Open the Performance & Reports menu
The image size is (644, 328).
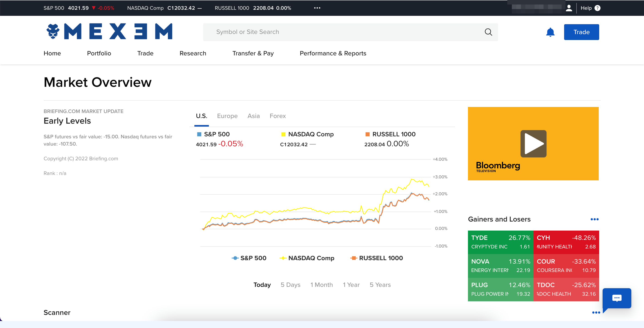point(333,53)
